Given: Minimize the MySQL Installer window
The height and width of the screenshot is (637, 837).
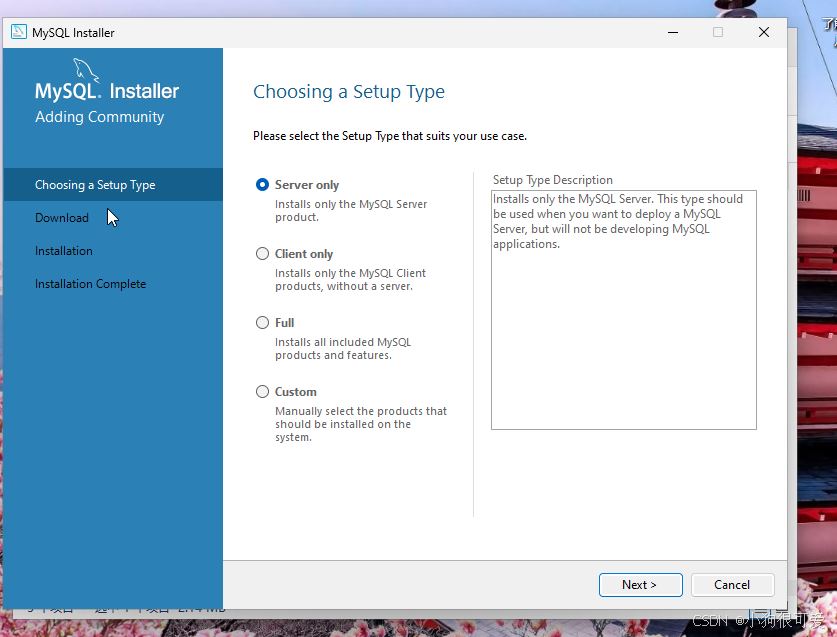Looking at the screenshot, I should [673, 33].
